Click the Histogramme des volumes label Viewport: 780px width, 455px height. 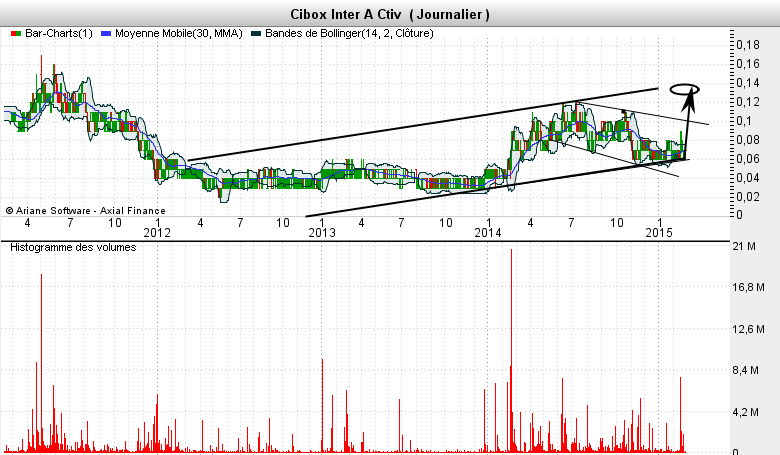click(x=73, y=247)
